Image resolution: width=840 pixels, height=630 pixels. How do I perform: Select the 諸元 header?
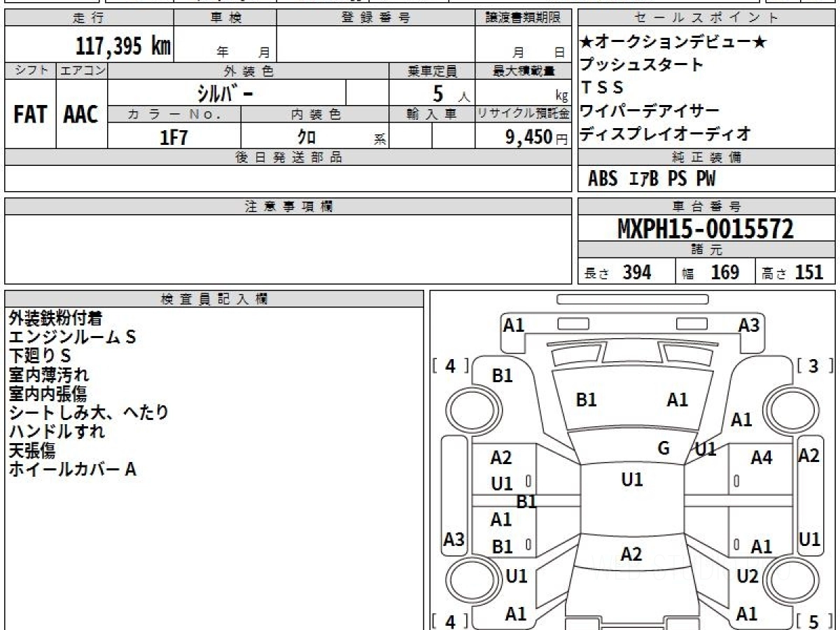point(706,250)
